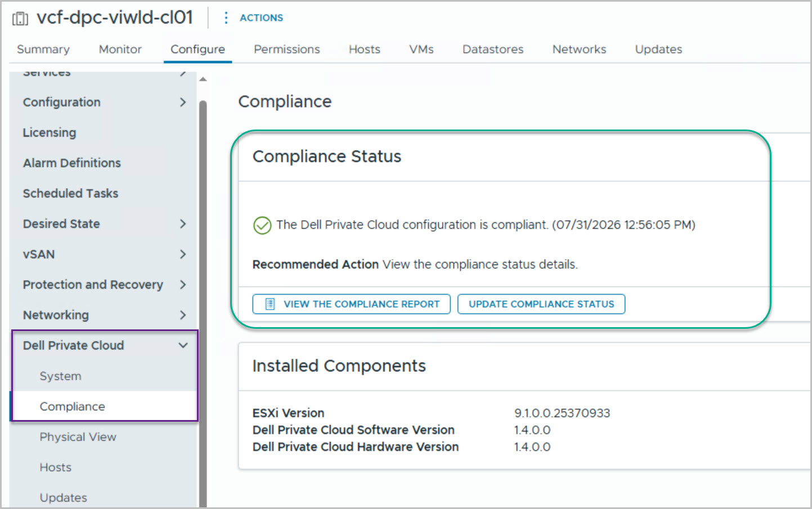Go to the top Updates tab

(x=658, y=50)
